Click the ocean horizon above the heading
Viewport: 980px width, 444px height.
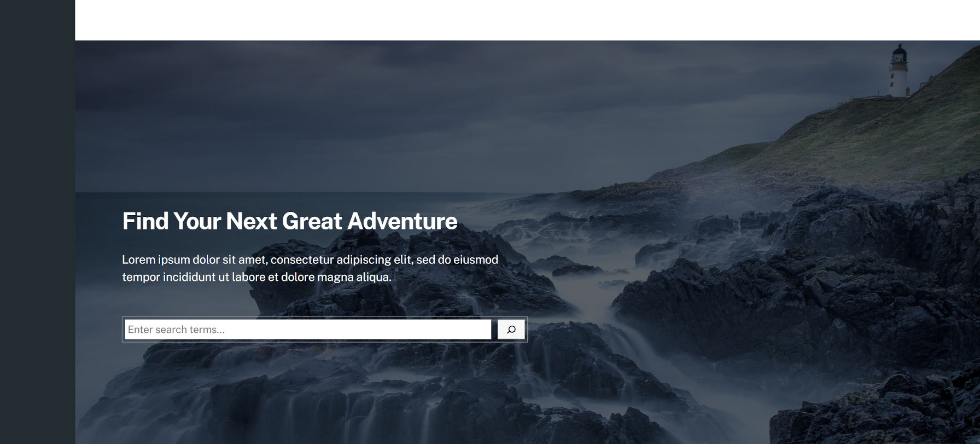(273, 193)
